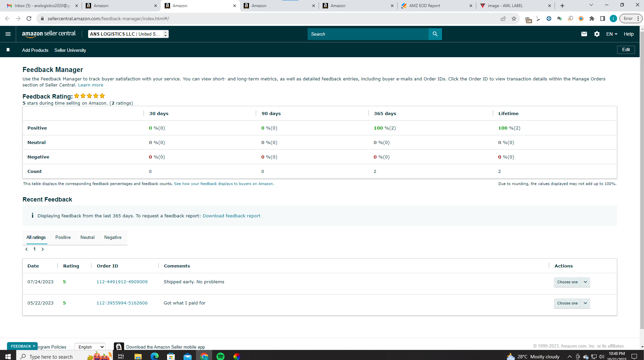Select the Negative feedback tab
644x360 pixels.
point(113,237)
